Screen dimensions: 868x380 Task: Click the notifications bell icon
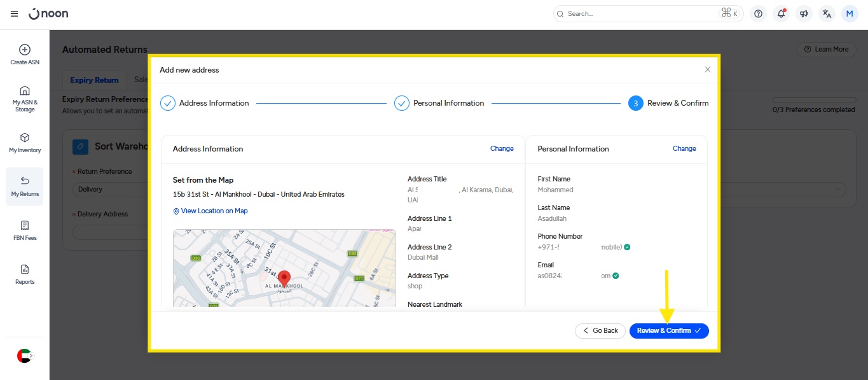click(781, 13)
